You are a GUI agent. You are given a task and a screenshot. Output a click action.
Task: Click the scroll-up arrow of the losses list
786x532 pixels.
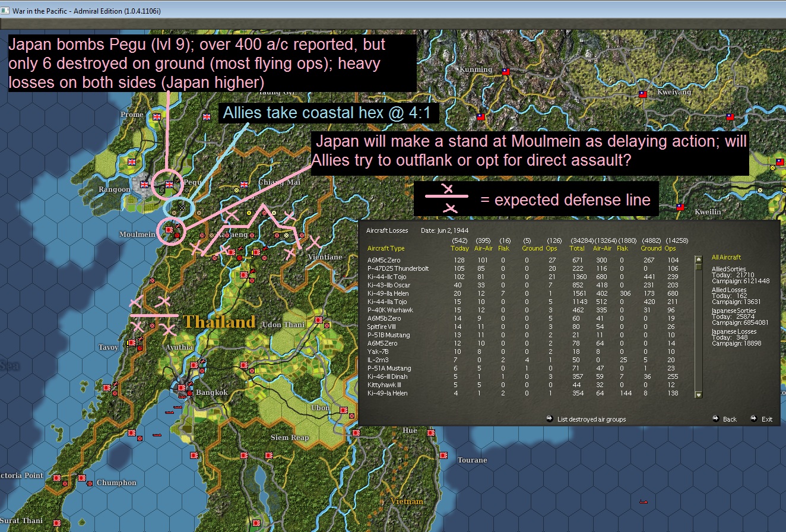(x=699, y=259)
